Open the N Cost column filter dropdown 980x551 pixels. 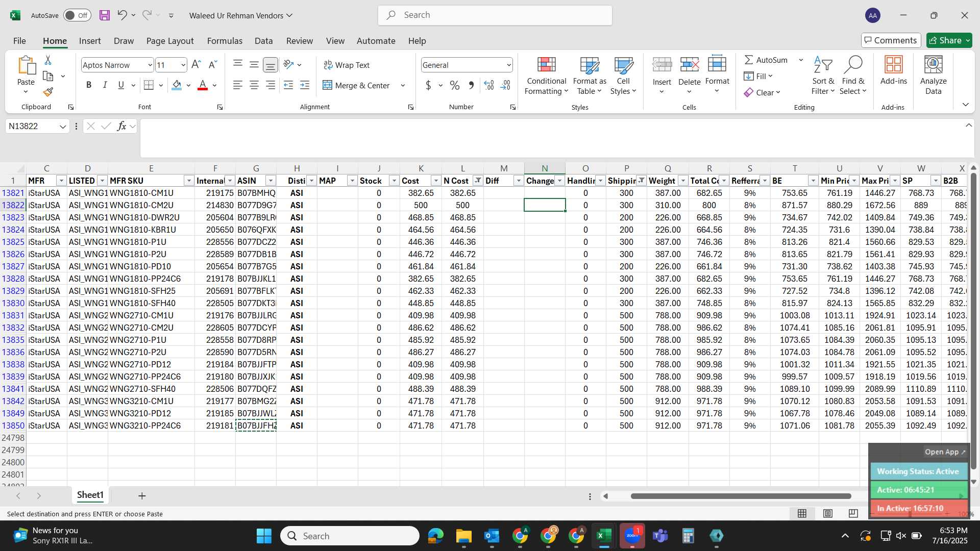coord(478,181)
